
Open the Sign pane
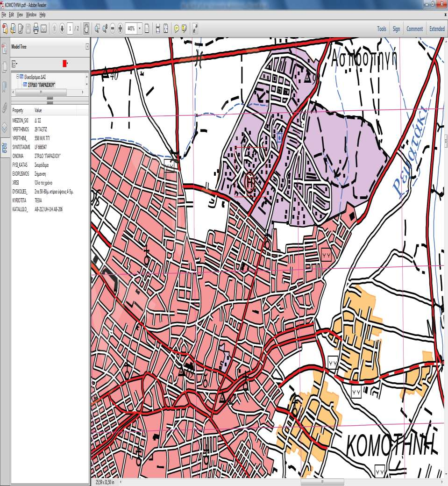(396, 29)
